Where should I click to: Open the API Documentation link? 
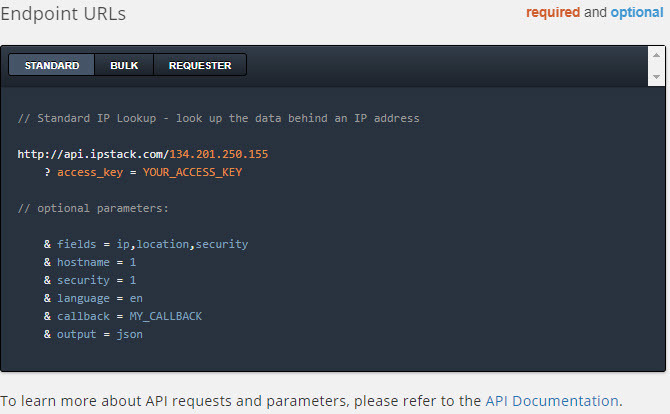point(552,401)
